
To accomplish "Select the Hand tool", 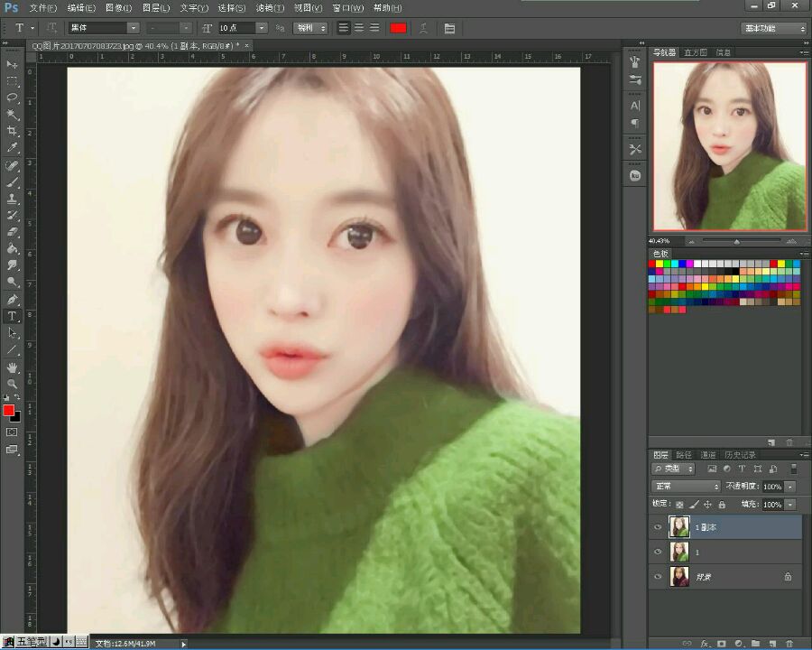I will click(x=12, y=367).
